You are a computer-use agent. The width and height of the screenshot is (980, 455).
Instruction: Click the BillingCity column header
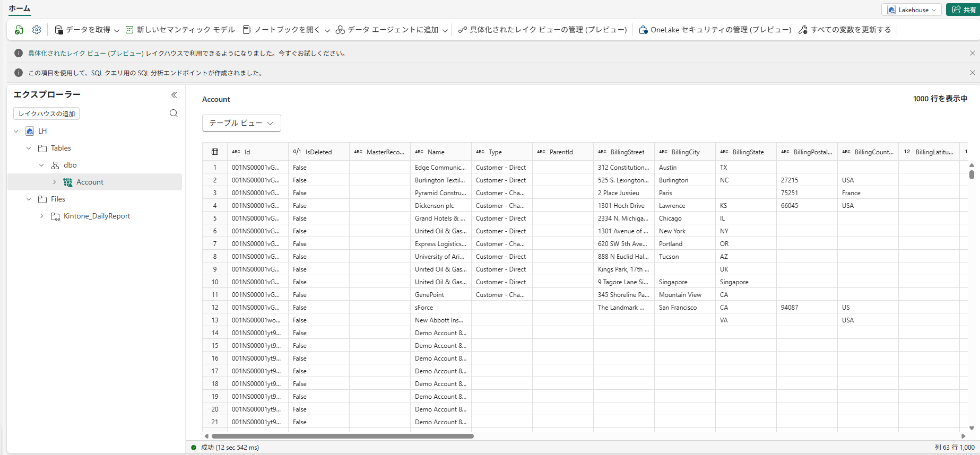tap(685, 152)
